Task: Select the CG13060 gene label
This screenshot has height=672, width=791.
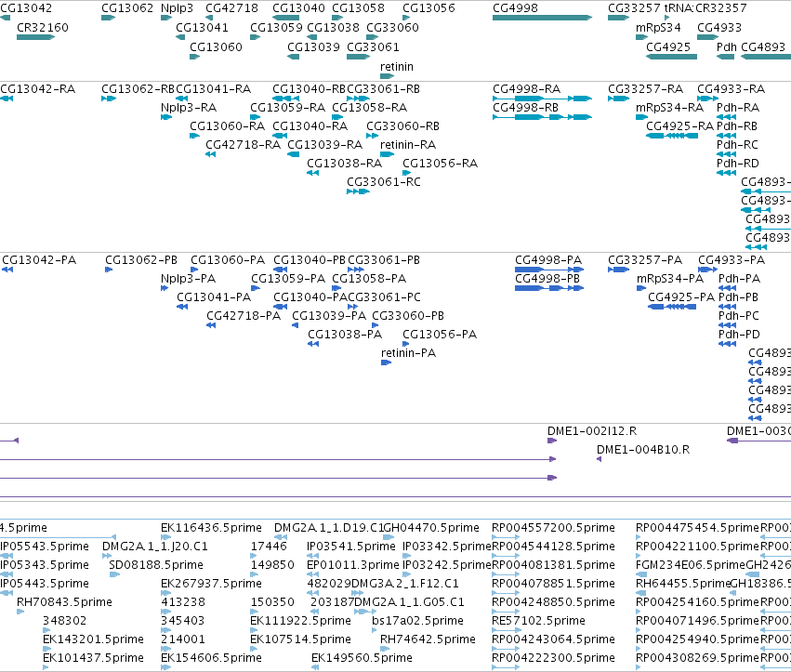Action: tap(216, 47)
